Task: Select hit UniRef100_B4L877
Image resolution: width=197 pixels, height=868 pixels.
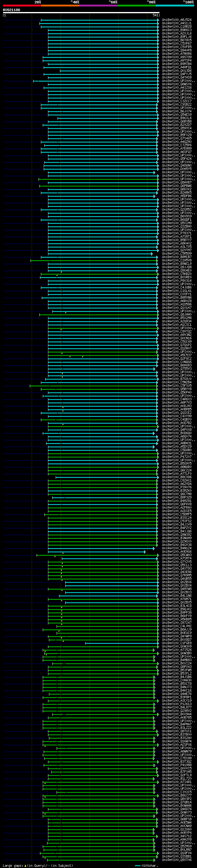Action: [177, 707]
